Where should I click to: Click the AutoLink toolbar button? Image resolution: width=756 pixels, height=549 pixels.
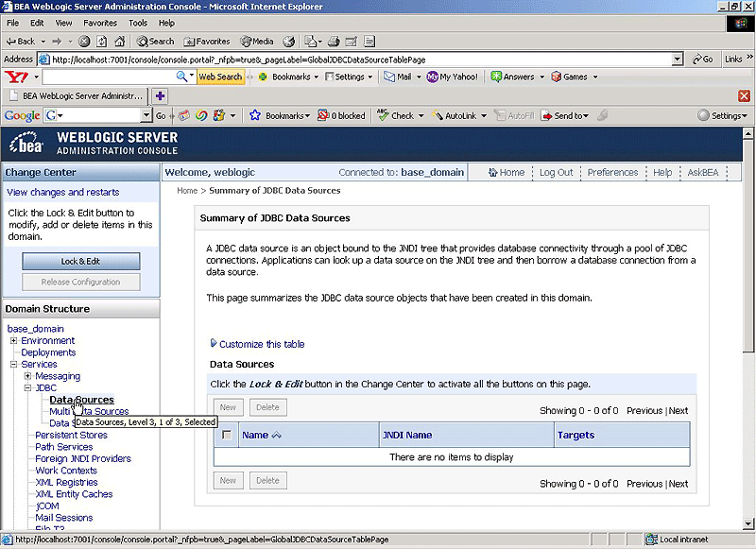[455, 115]
